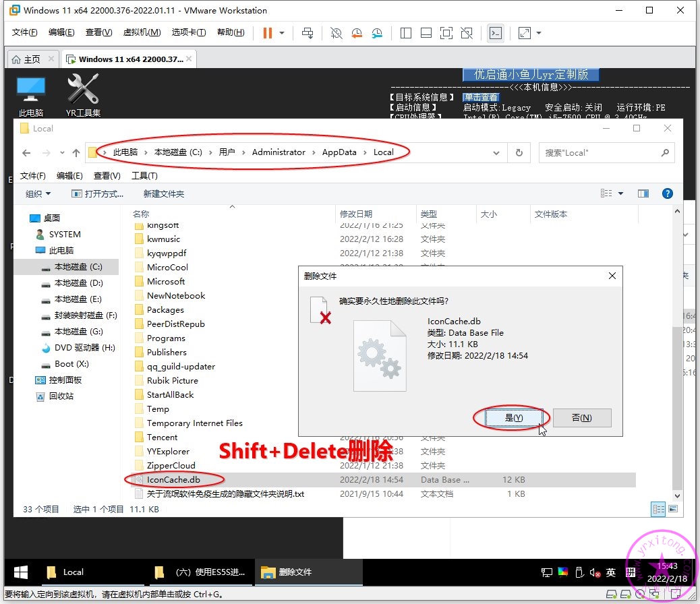
Task: Click the Explorer back arrow
Action: 26,153
